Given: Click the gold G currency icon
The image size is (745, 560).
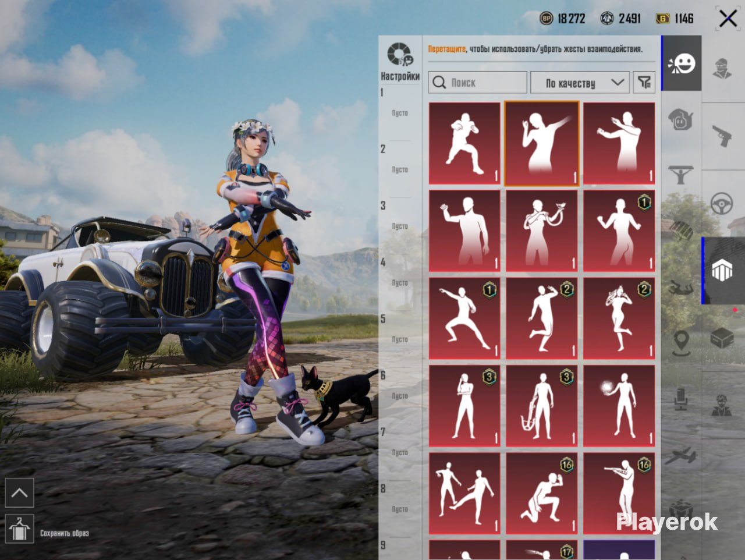Looking at the screenshot, I should click(662, 19).
